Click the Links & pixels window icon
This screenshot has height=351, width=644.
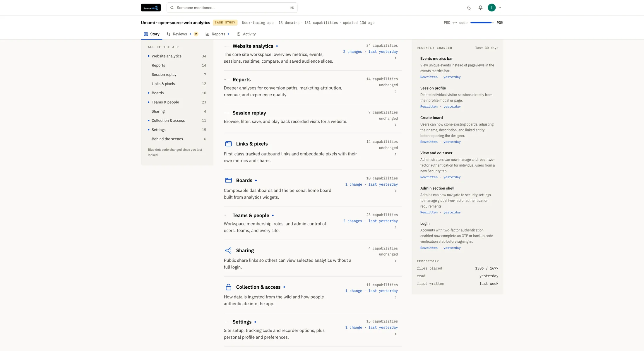click(228, 144)
